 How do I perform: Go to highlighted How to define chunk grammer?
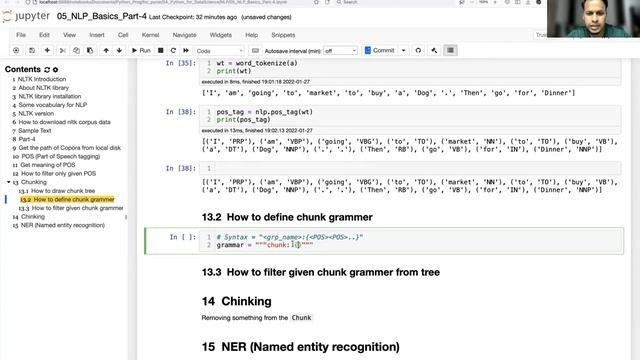(74, 200)
